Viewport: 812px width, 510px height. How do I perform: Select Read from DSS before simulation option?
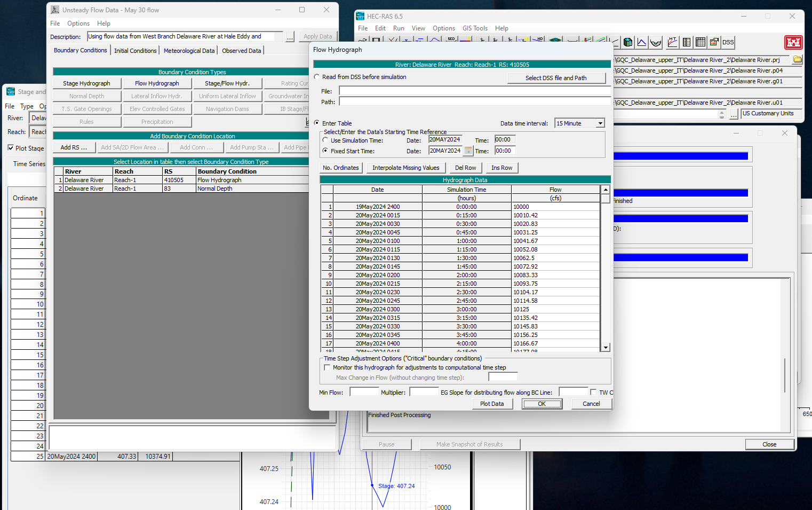(x=317, y=77)
